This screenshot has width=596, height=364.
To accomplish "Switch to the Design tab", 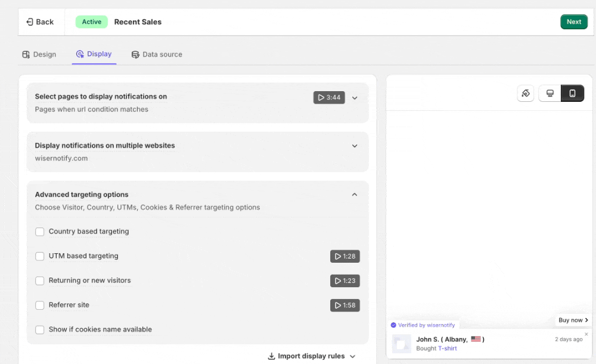I will point(39,54).
